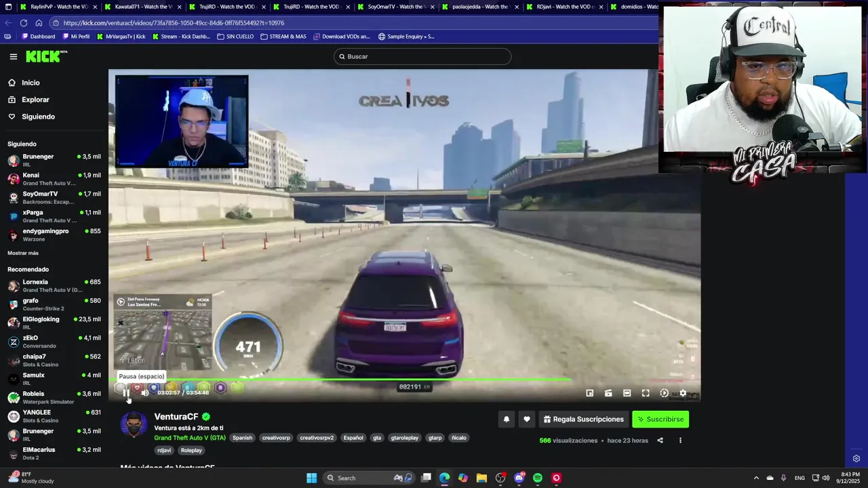
Task: Select the creativosrpv2 tag
Action: click(x=317, y=438)
